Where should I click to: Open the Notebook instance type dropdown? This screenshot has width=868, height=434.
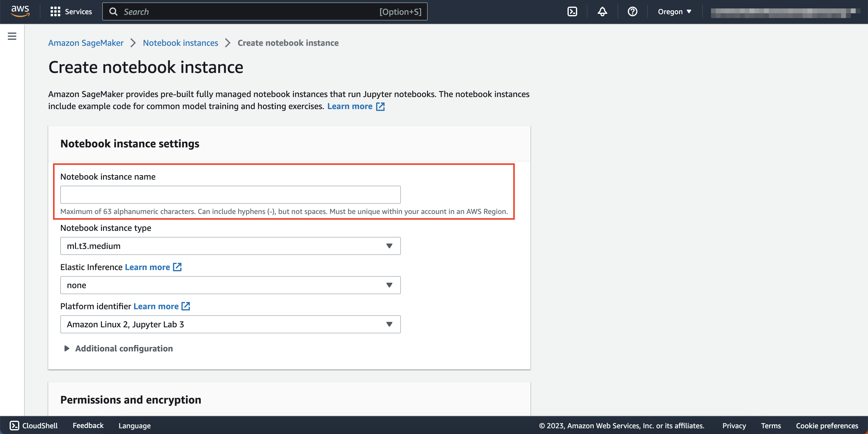pos(230,246)
